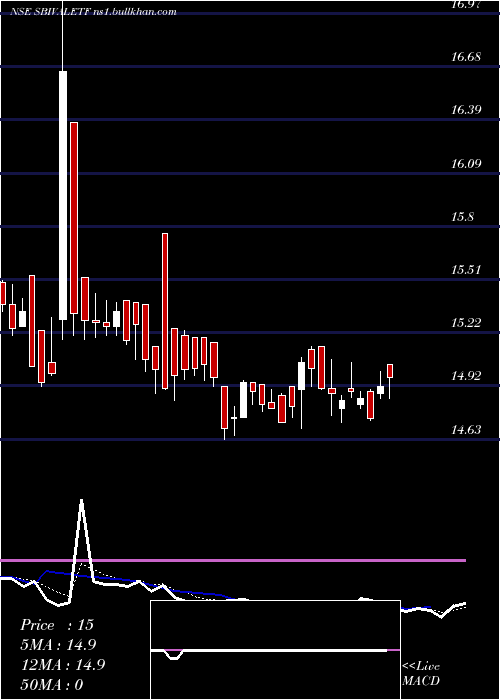Screen dimensions: 500x700
Task: Click the 15.51 price axis label
Action: tap(466, 270)
